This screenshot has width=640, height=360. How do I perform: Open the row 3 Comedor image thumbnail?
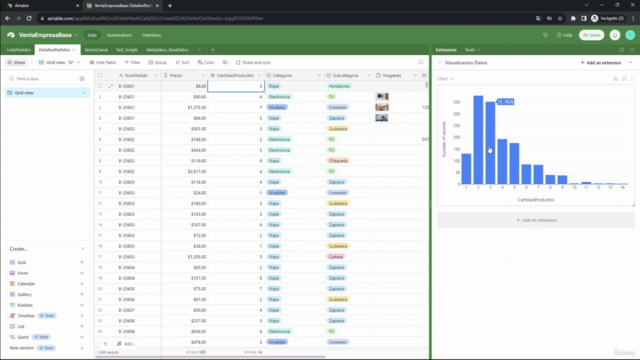[382, 107]
